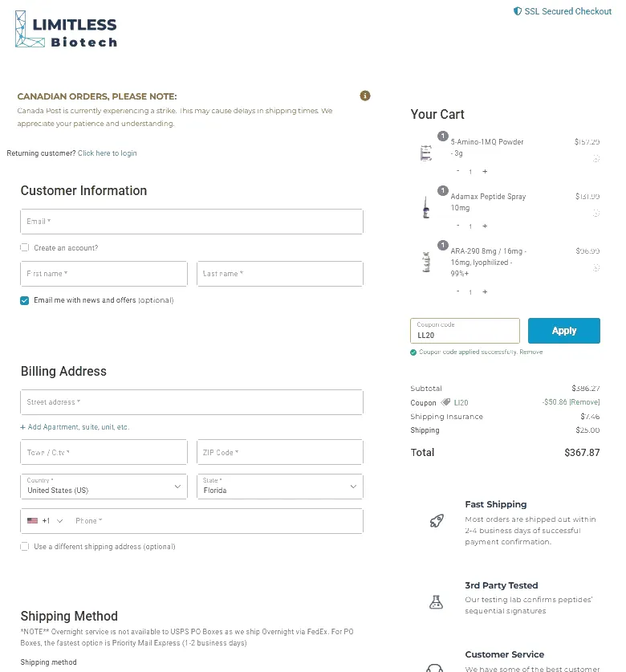Remove ARA-290 item from cart
The height and width of the screenshot is (672, 626).
coord(596,268)
